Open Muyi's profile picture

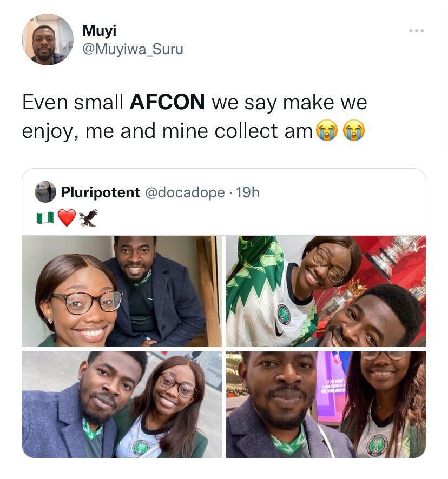click(48, 39)
